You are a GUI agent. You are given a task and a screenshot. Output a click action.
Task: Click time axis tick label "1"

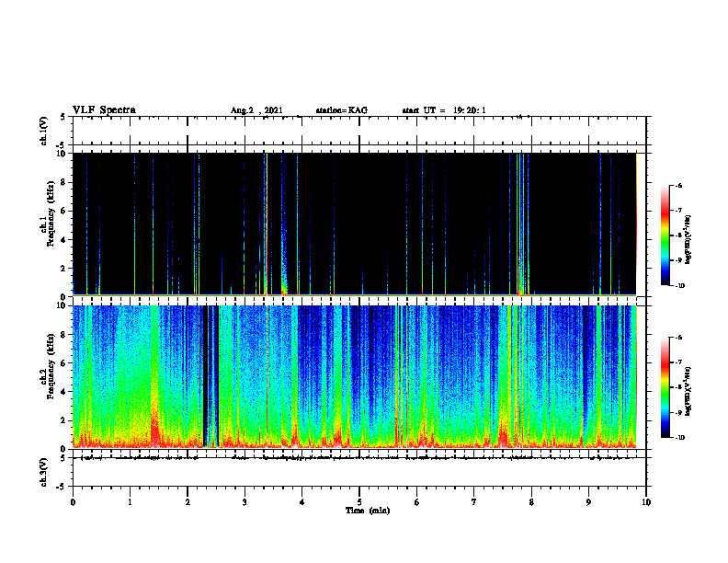130,502
